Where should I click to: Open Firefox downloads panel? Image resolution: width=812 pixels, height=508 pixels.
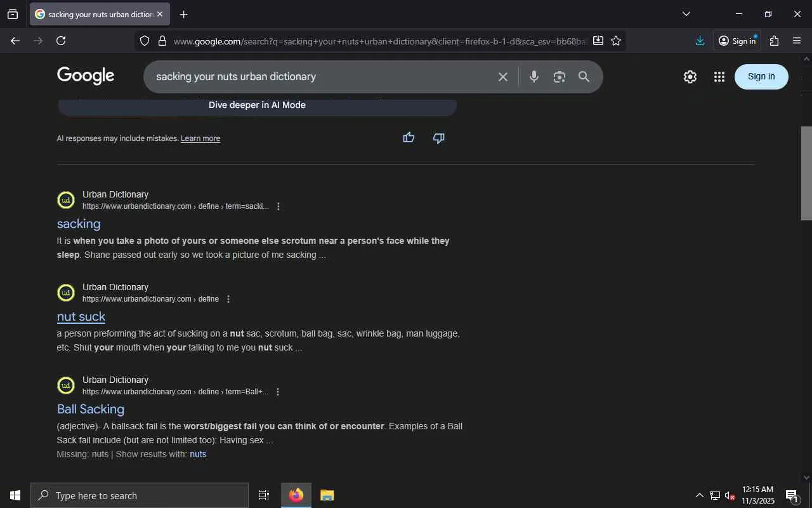coord(700,41)
